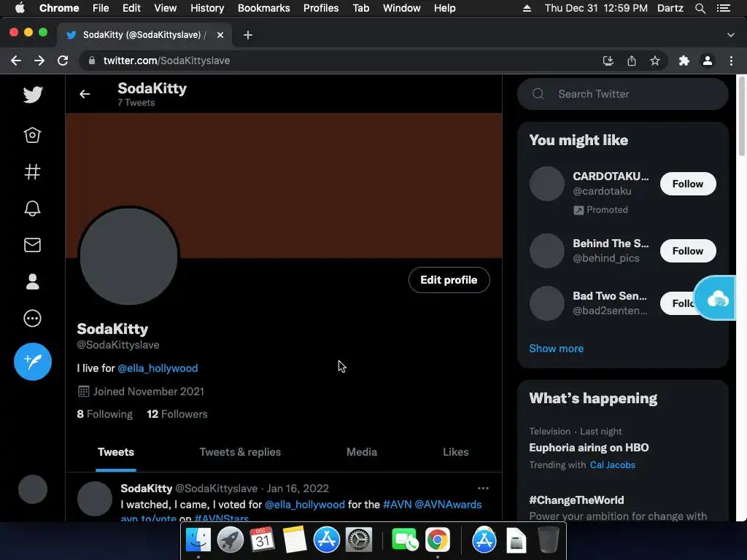Open the 8 Following list
This screenshot has width=747, height=560.
click(105, 414)
